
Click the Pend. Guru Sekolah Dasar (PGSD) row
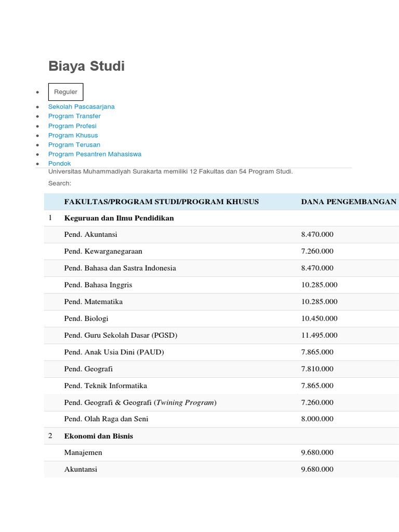pos(221,336)
